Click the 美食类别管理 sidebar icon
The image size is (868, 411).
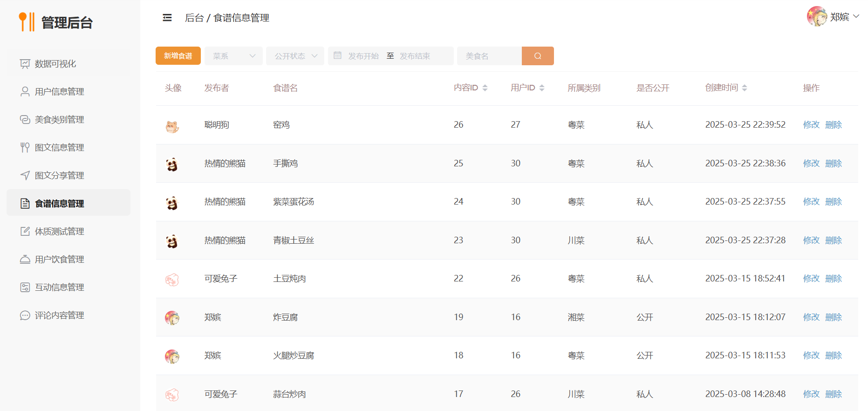(25, 120)
